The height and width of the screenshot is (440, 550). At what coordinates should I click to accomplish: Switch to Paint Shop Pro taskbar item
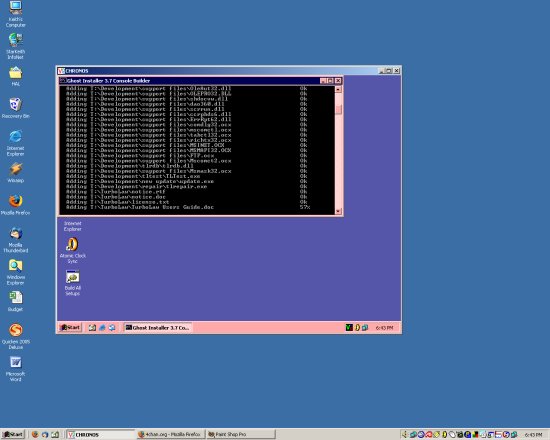pyautogui.click(x=241, y=434)
